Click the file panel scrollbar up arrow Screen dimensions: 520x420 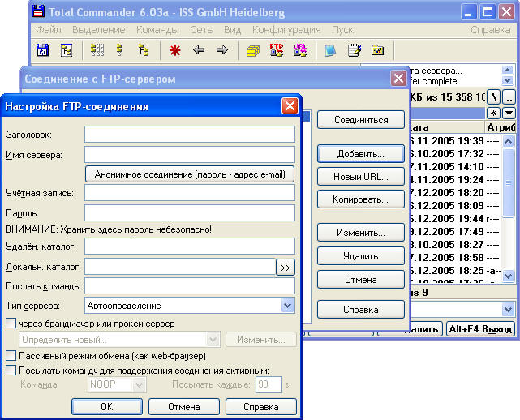(x=509, y=142)
